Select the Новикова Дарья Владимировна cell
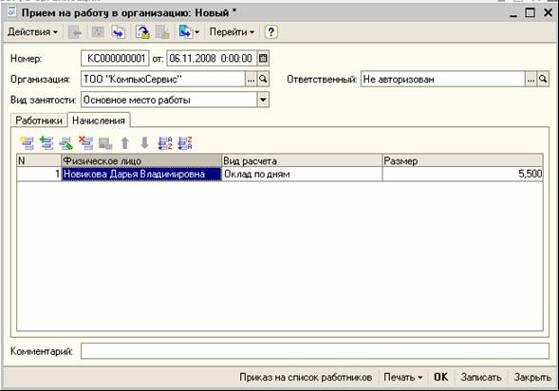 142,174
